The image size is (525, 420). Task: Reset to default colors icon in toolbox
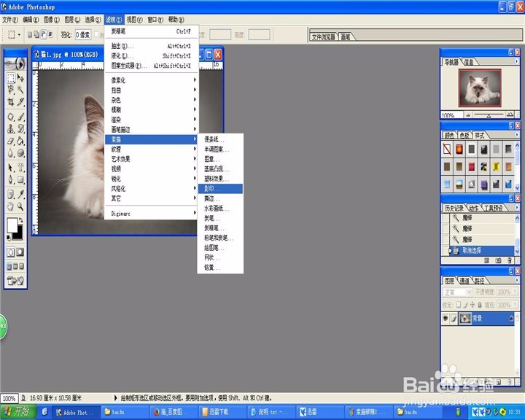9,237
